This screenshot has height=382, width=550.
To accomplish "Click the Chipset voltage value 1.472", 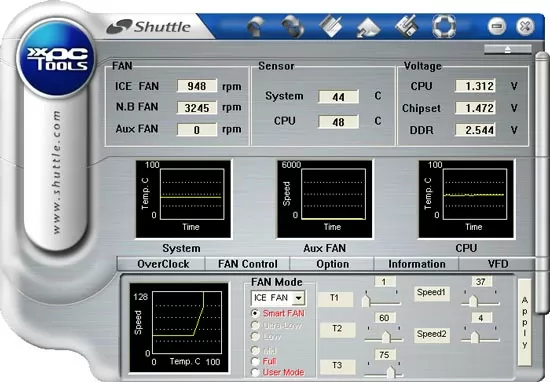I will (x=475, y=108).
